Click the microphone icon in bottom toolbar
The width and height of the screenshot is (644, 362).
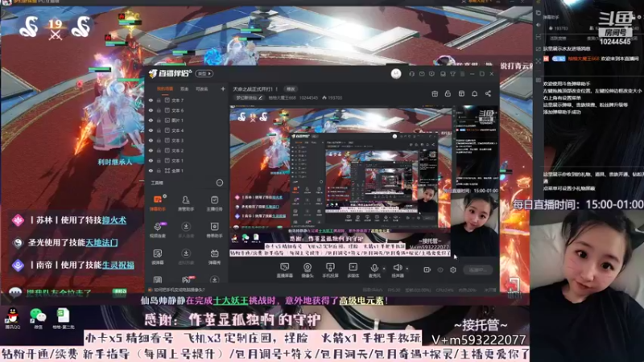pyautogui.click(x=374, y=269)
